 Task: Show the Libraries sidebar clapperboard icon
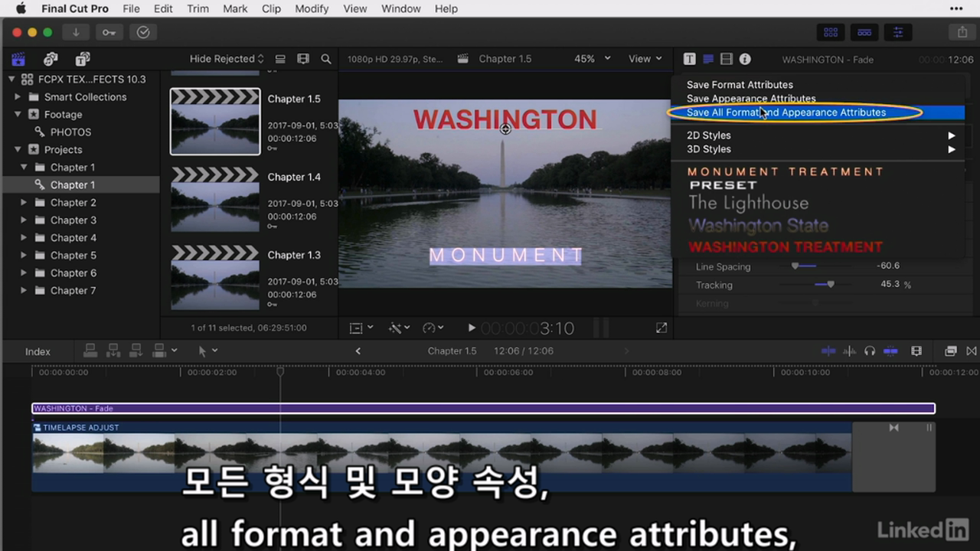18,59
